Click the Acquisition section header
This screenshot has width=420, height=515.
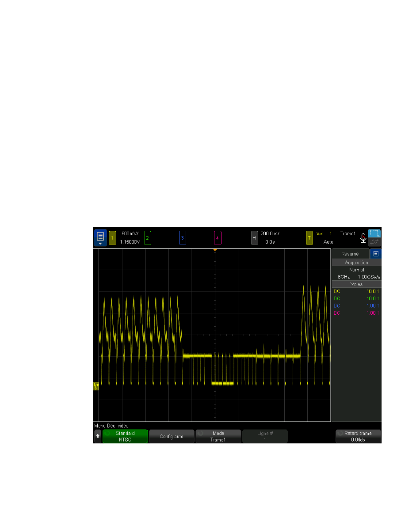tap(356, 263)
